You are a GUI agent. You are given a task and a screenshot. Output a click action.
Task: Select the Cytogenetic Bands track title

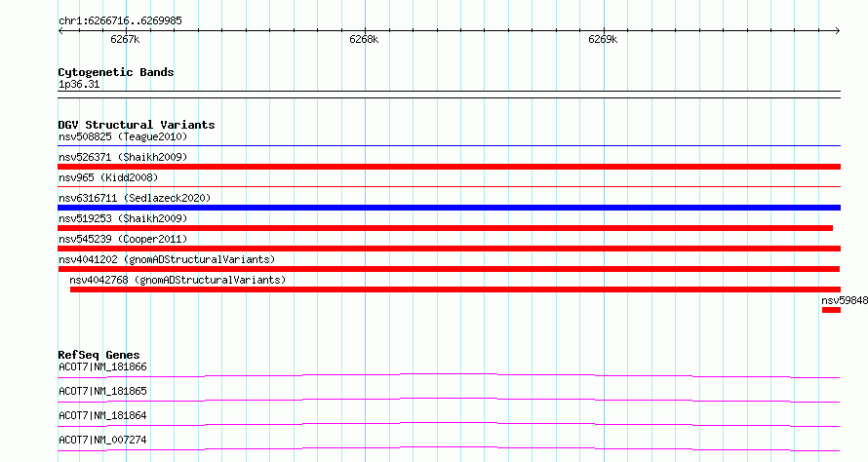116,72
